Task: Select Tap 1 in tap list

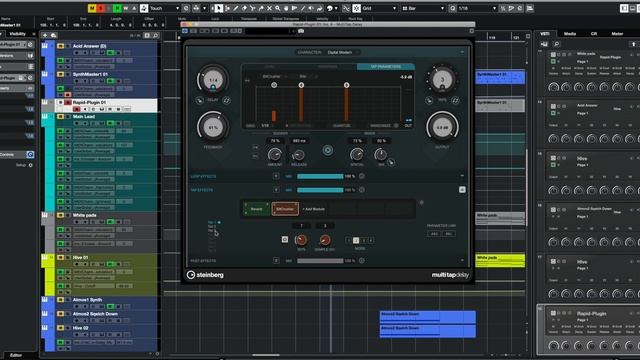Action: click(212, 222)
